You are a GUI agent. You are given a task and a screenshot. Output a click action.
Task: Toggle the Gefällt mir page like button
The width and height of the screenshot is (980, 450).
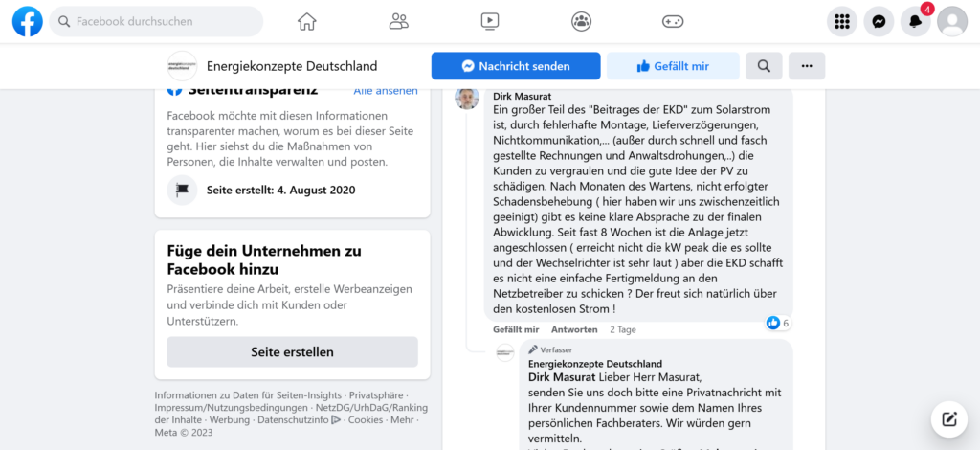tap(672, 66)
